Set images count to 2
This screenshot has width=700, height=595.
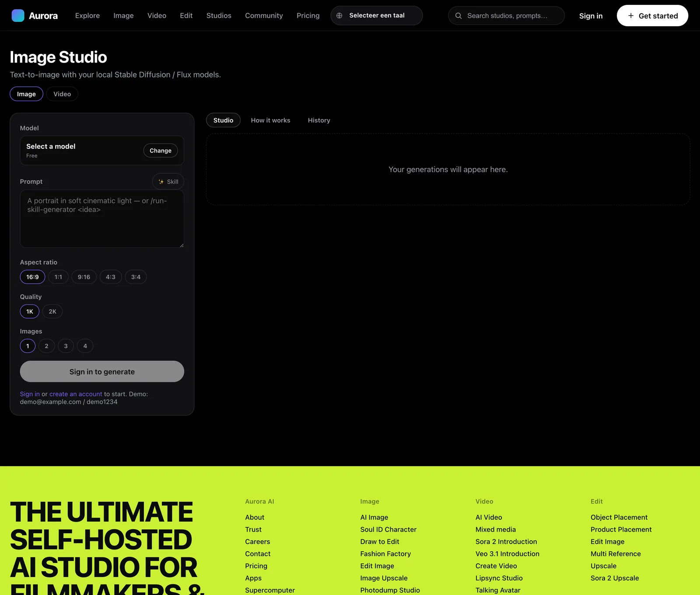[x=47, y=346]
